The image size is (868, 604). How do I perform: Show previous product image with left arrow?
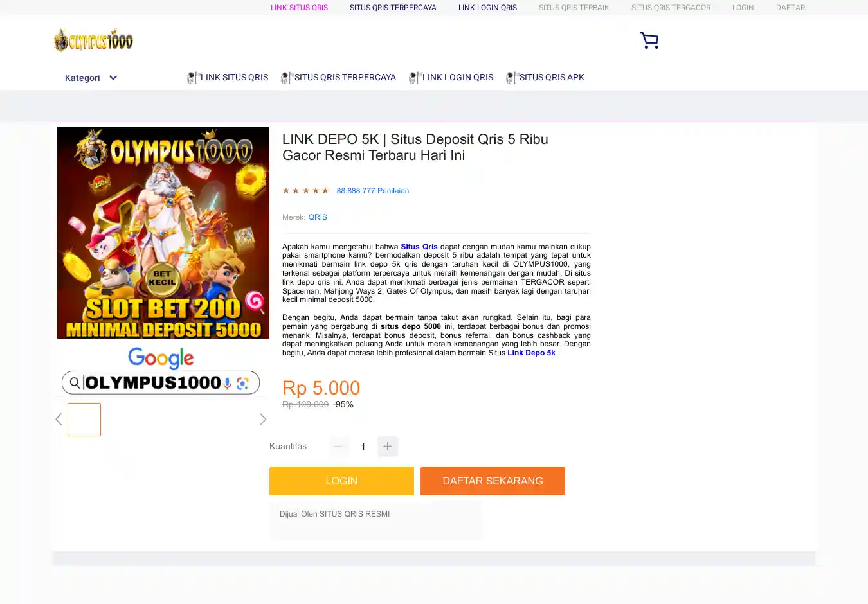pos(59,420)
